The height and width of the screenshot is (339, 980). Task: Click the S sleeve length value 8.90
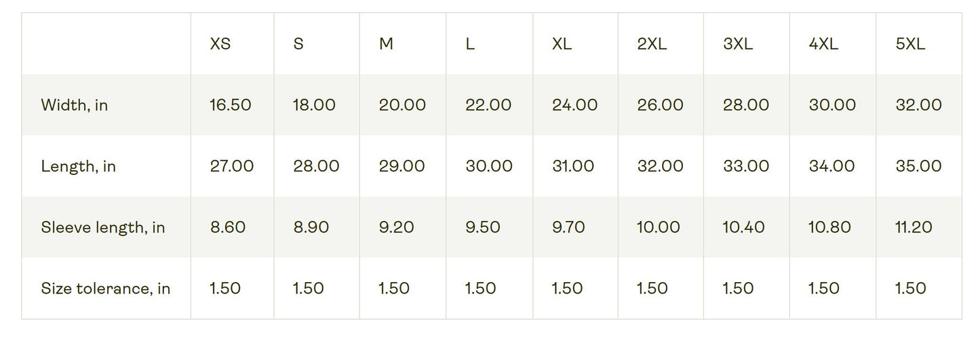pos(311,227)
